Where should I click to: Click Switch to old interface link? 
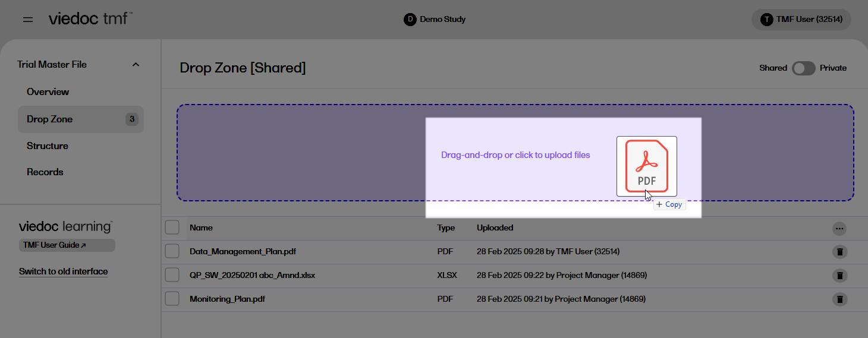click(64, 271)
